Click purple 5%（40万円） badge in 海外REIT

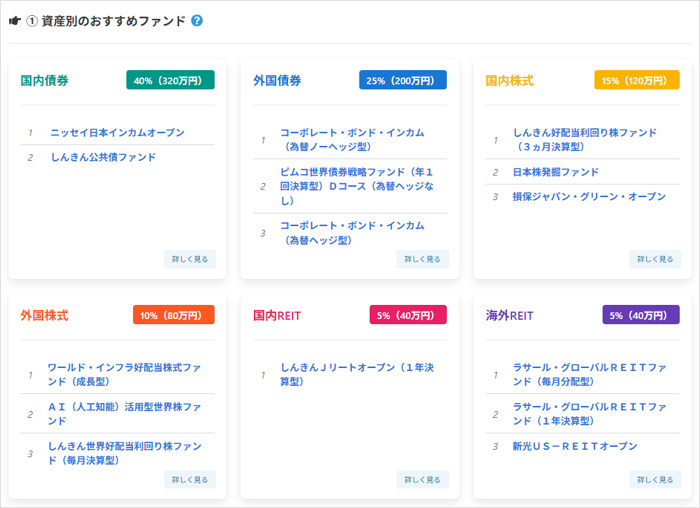[640, 315]
